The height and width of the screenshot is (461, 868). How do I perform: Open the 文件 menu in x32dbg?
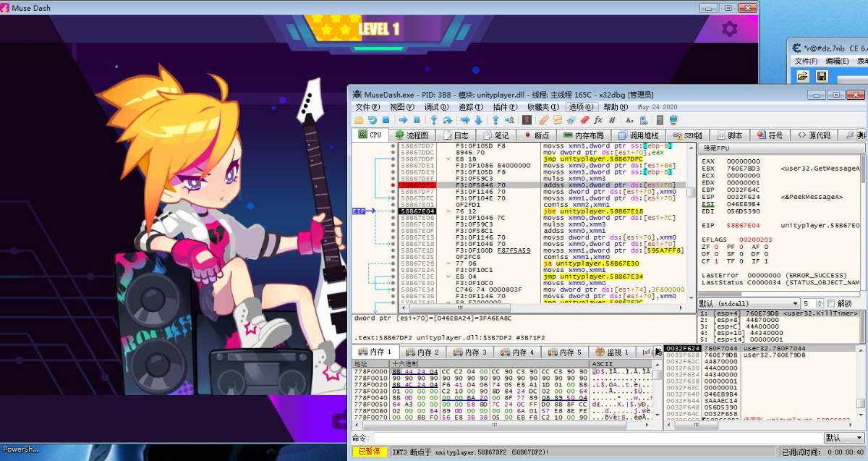click(x=367, y=107)
